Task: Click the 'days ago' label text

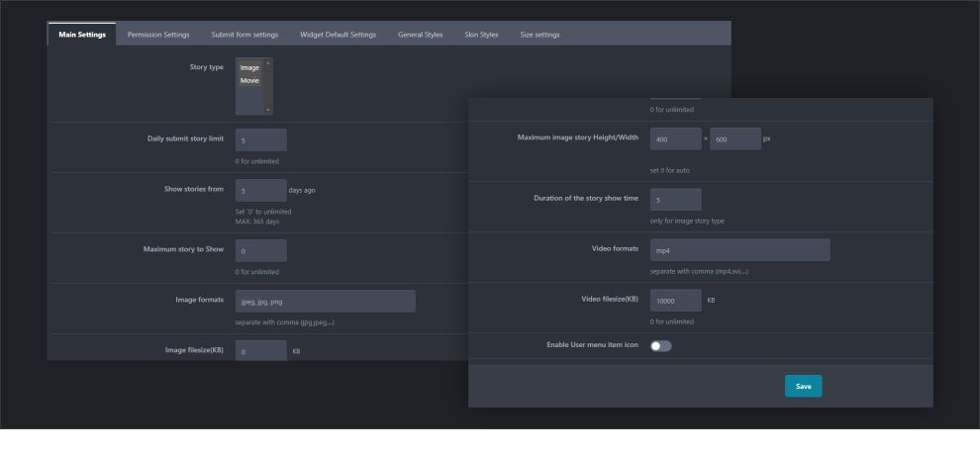Action: click(302, 190)
